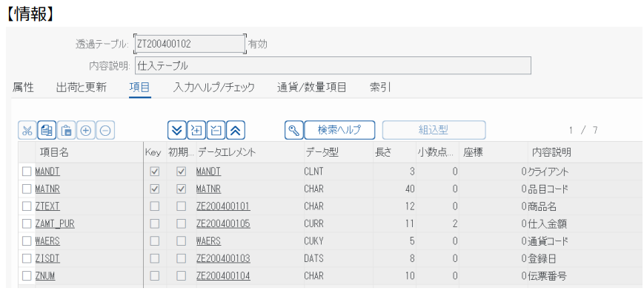Collapse all with double up chevron
This screenshot has width=644, height=291.
(x=236, y=131)
